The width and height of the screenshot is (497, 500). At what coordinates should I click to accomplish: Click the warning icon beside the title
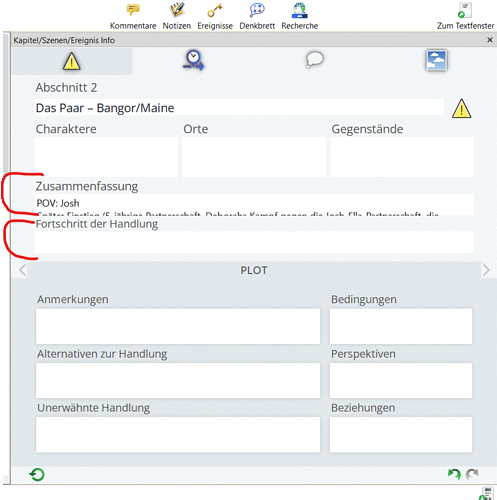click(461, 108)
